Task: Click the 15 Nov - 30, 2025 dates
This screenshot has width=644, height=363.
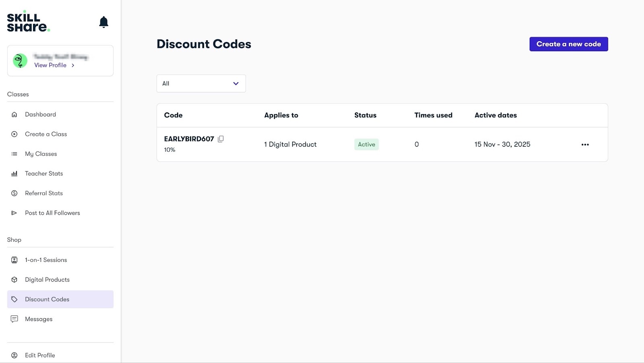Action: point(502,145)
